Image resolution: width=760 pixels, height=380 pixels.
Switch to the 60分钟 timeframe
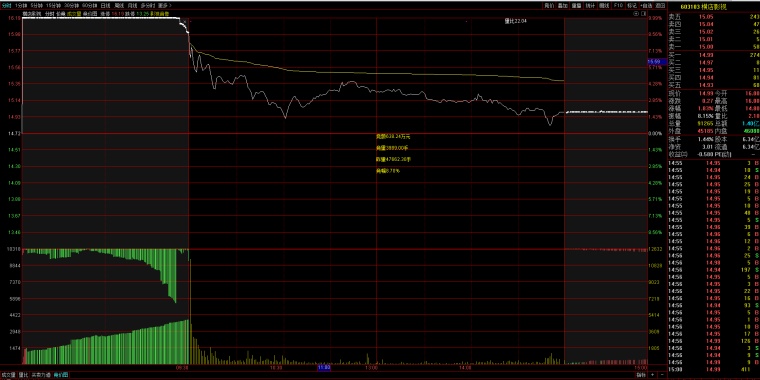[x=90, y=5]
